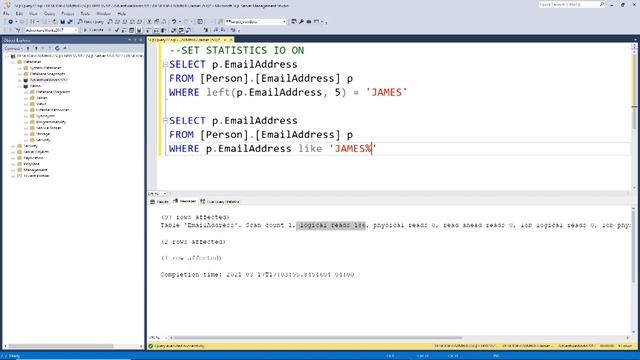Collapse the server root node in Object Explorer
Image resolution: width=640 pixels, height=360 pixels.
(7, 56)
